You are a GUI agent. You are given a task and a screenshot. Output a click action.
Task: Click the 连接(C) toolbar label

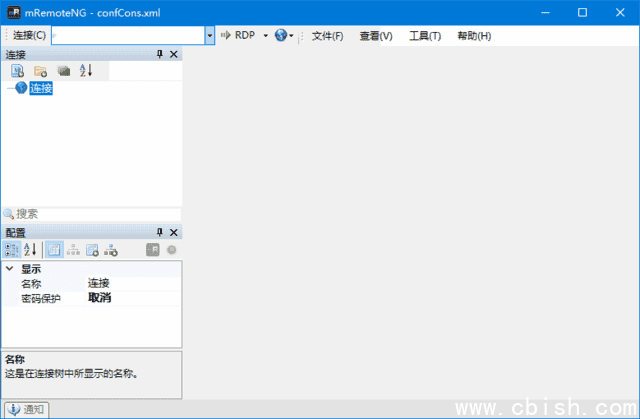[29, 35]
